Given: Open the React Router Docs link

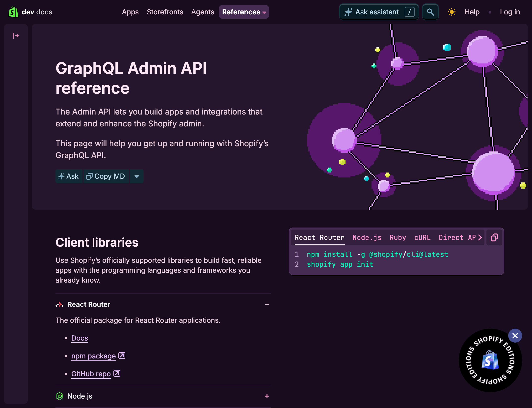Looking at the screenshot, I should pos(80,338).
